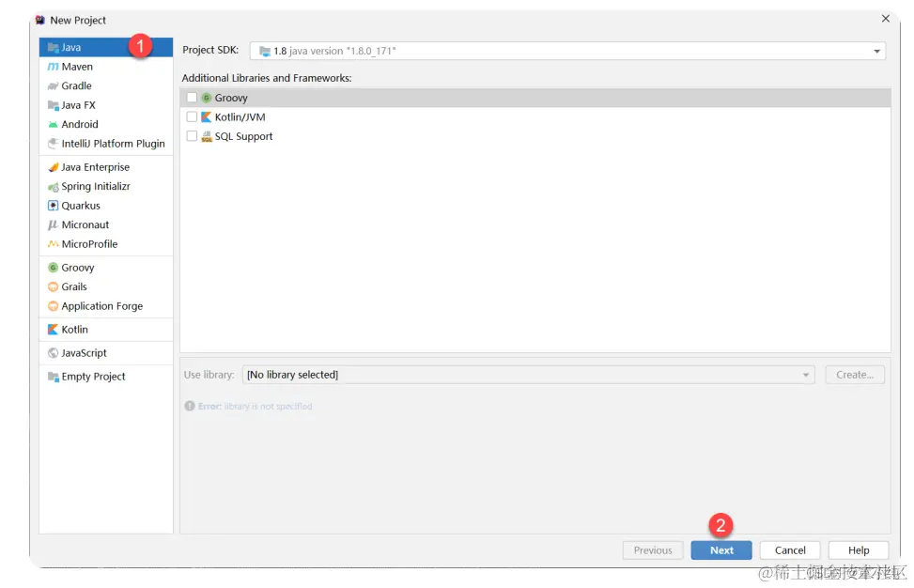This screenshot has height=588, width=914.
Task: Select the 'MicroProfile' label
Action: point(89,244)
